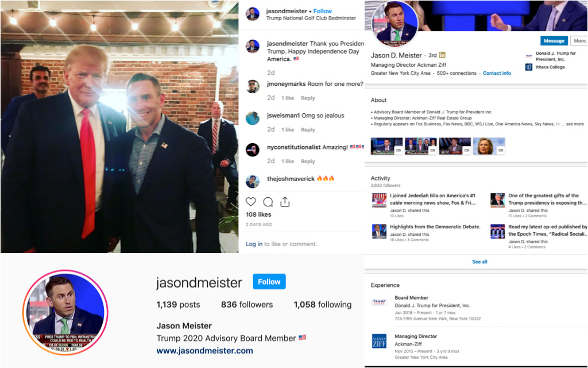Message Jason D. Meister on LinkedIn
This screenshot has height=368, width=588.
pos(554,41)
